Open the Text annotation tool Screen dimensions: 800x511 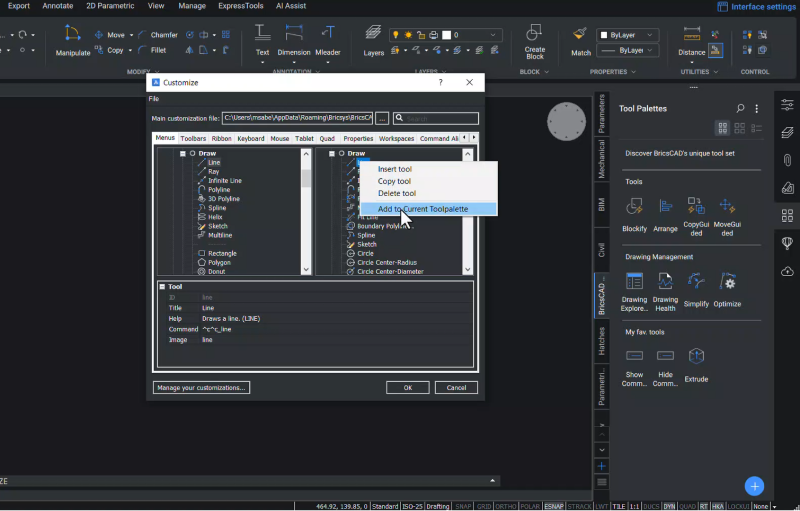(262, 33)
